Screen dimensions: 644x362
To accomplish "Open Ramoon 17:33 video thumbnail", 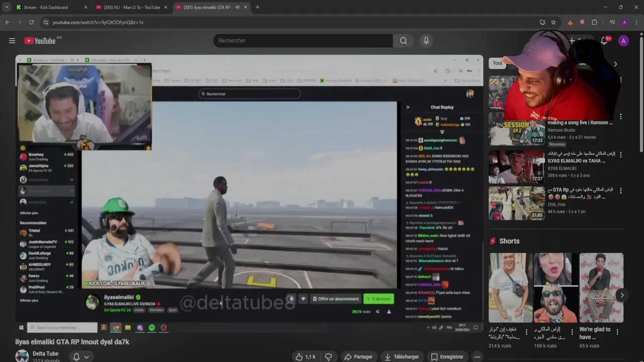I will pos(517,128).
